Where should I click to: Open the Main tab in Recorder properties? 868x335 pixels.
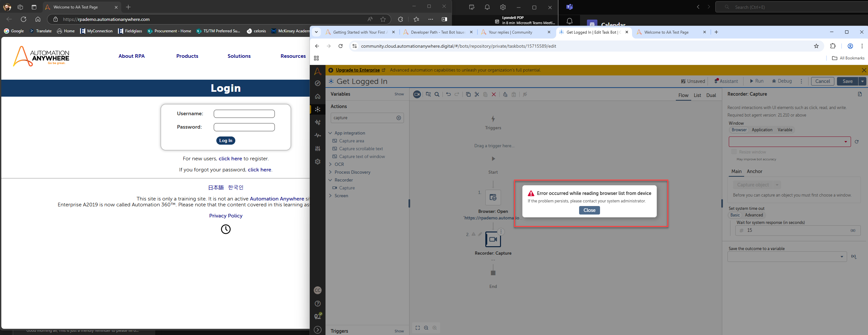point(736,171)
